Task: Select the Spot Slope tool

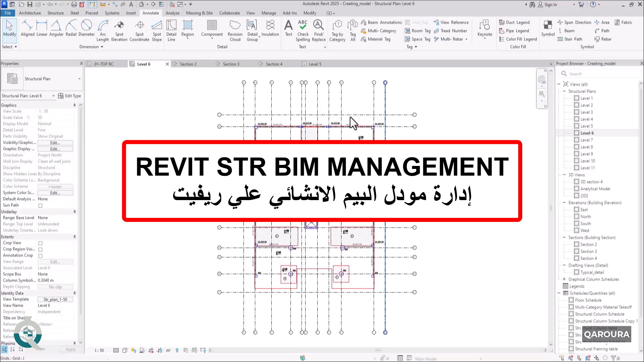Action: (157, 31)
